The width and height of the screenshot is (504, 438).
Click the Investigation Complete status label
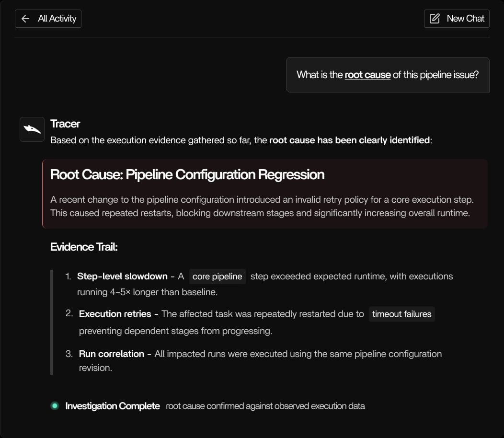113,406
